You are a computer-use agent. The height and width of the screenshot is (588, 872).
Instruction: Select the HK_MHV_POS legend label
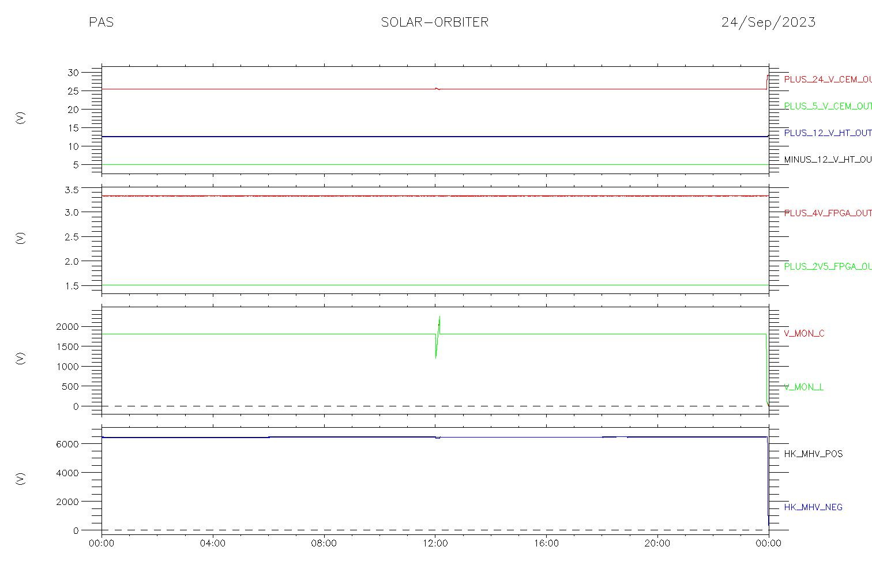point(813,454)
